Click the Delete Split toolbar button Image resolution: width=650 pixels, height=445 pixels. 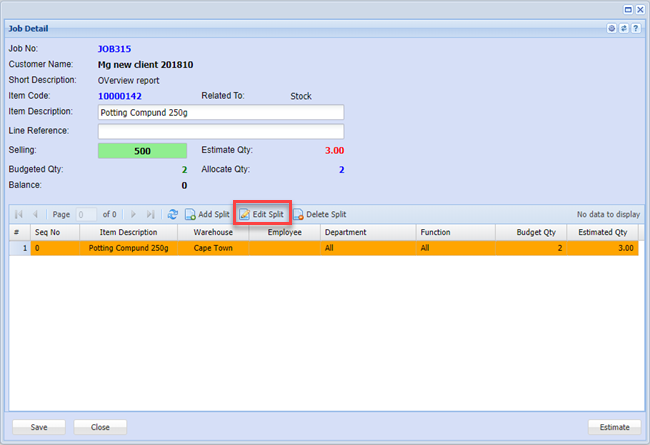tap(319, 214)
